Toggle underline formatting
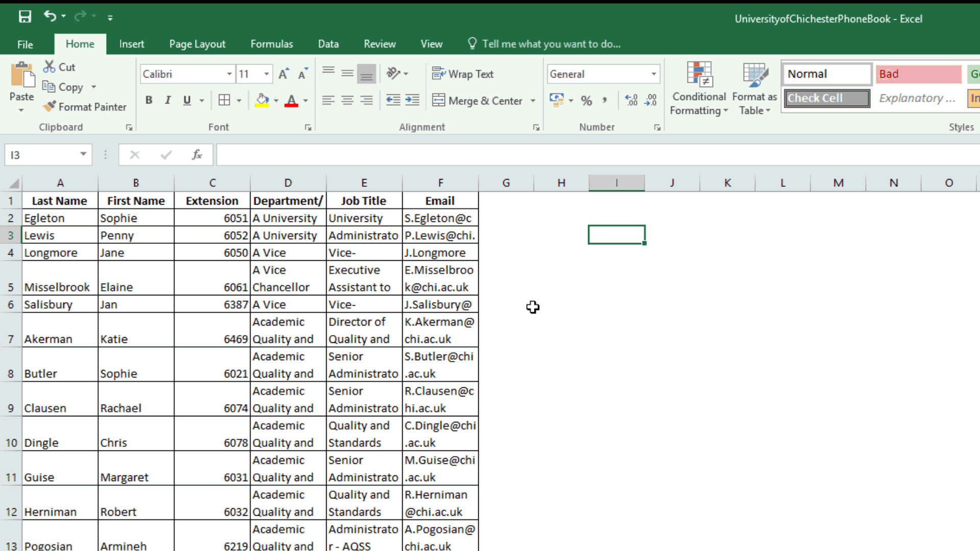Image resolution: width=980 pixels, height=551 pixels. pyautogui.click(x=186, y=100)
